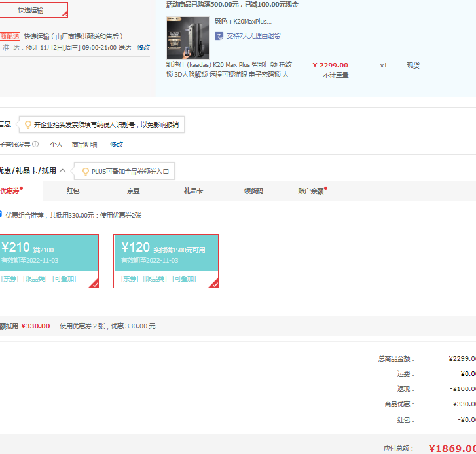Click the lightbulb icon in invoice tip
Screen dimensions: 476x454
pos(28,124)
